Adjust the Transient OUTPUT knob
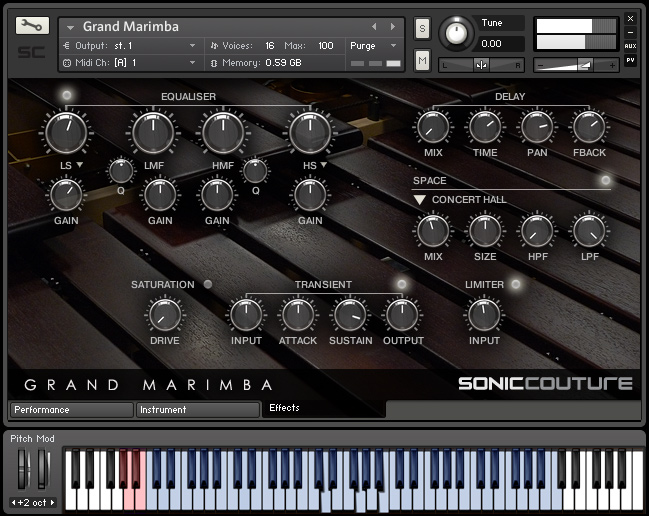Viewport: 649px width, 516px height. tap(402, 315)
